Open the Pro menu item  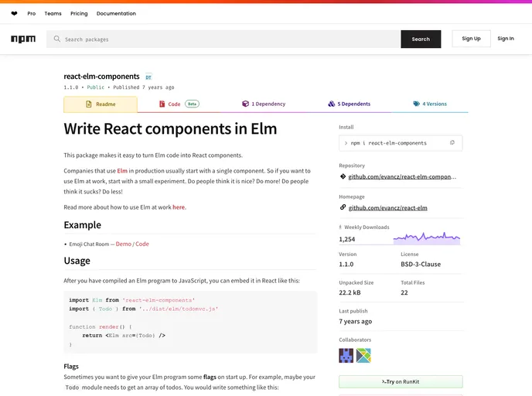click(32, 14)
